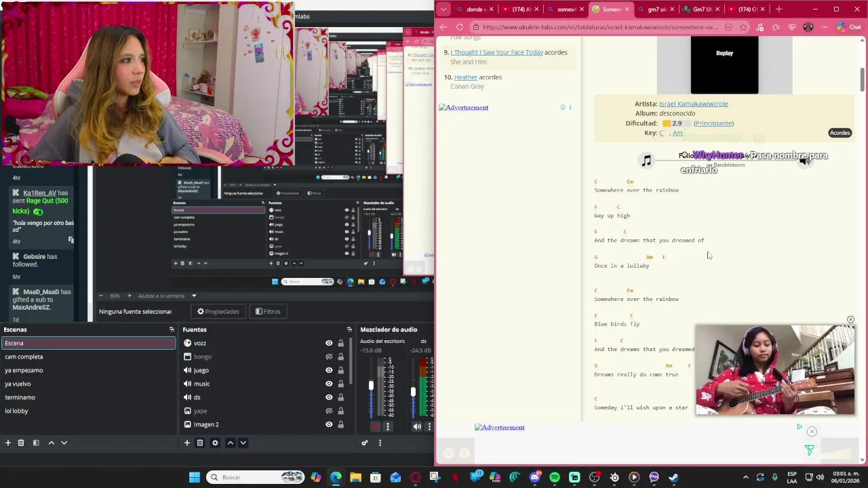868x488 pixels.
Task: Open Propiedades for the selected source
Action: 218,311
